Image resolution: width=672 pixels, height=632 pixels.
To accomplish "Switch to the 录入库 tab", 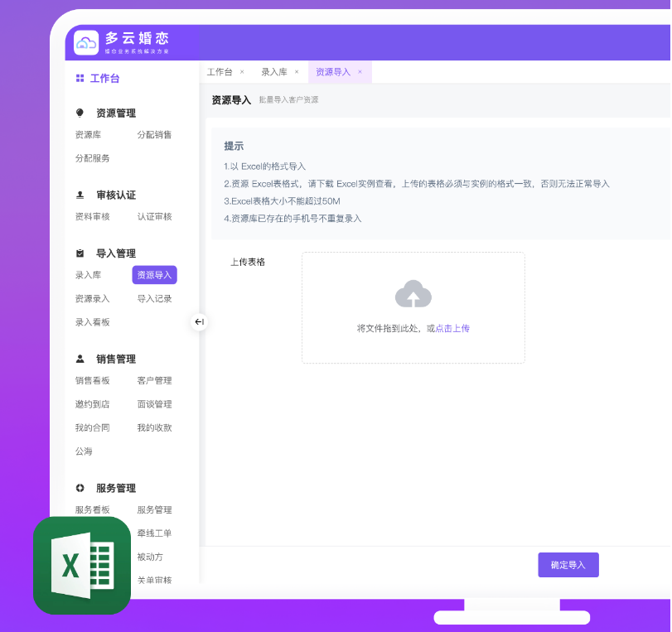I will pos(273,72).
